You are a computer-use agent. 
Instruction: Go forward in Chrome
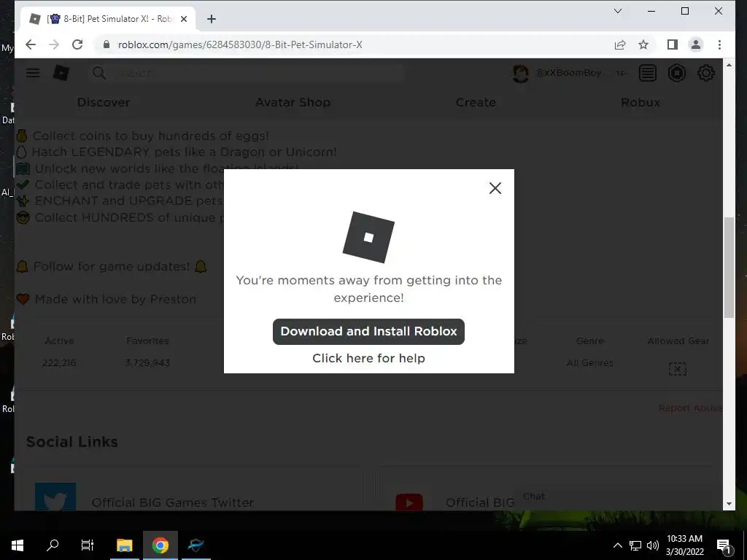(54, 44)
